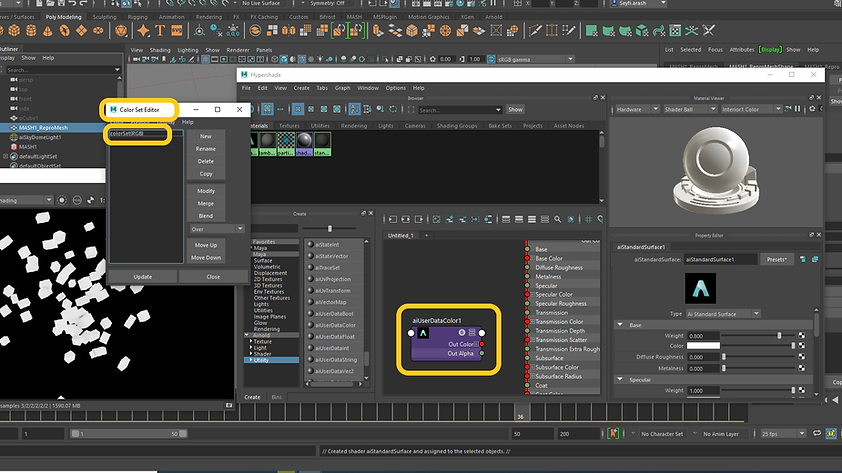
Task: Click the Out Color output port
Action: point(482,344)
